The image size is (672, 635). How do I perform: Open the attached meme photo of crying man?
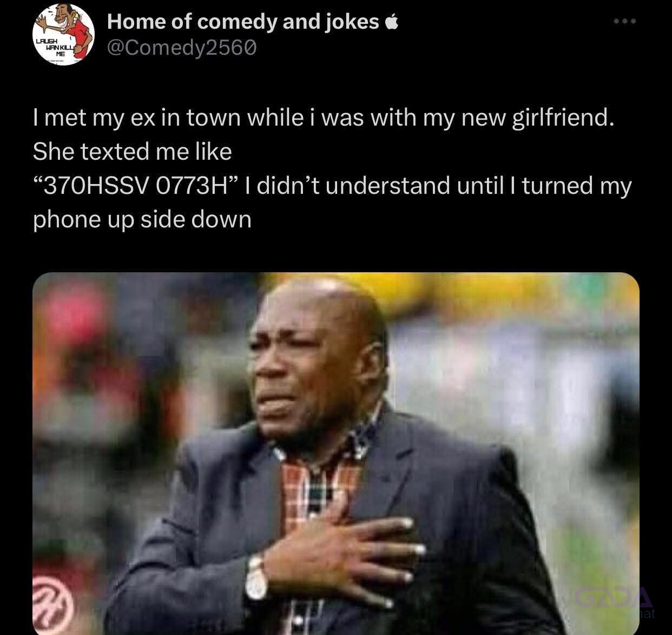point(336,454)
